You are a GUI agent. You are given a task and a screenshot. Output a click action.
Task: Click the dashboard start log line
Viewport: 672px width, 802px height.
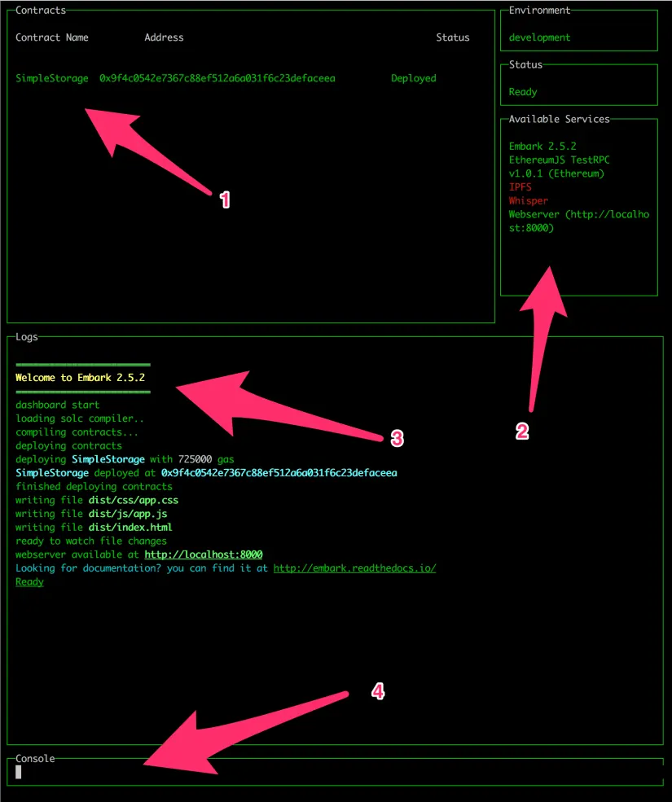(57, 405)
